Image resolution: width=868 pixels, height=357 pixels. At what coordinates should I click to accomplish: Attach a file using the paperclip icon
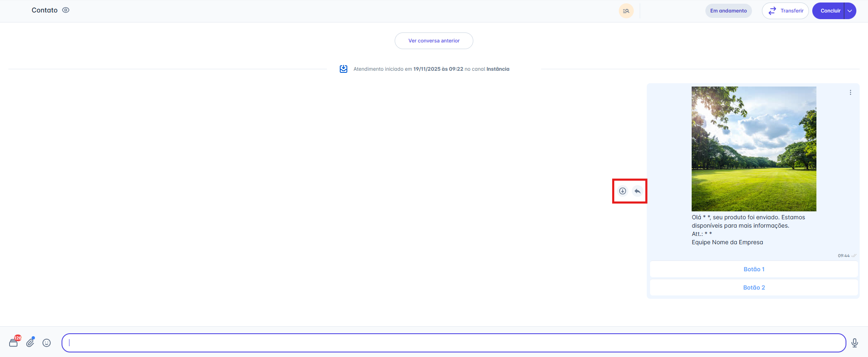click(x=30, y=342)
